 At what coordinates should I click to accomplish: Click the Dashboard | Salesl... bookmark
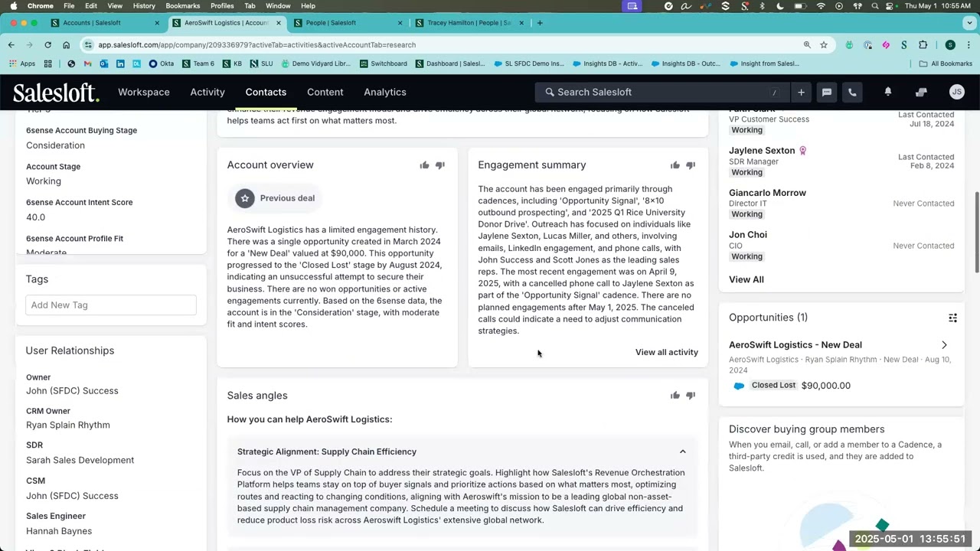click(x=450, y=64)
